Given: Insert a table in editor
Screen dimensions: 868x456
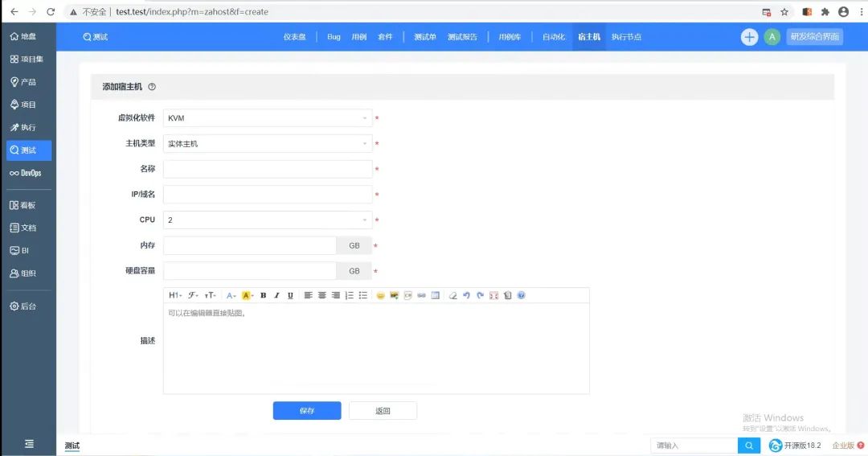Looking at the screenshot, I should tap(435, 295).
